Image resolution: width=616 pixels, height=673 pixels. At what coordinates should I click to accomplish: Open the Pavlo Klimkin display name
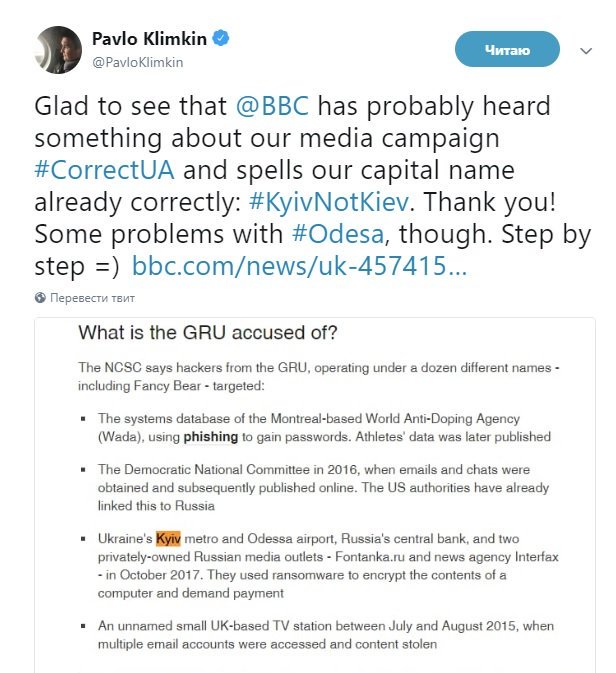[x=148, y=40]
